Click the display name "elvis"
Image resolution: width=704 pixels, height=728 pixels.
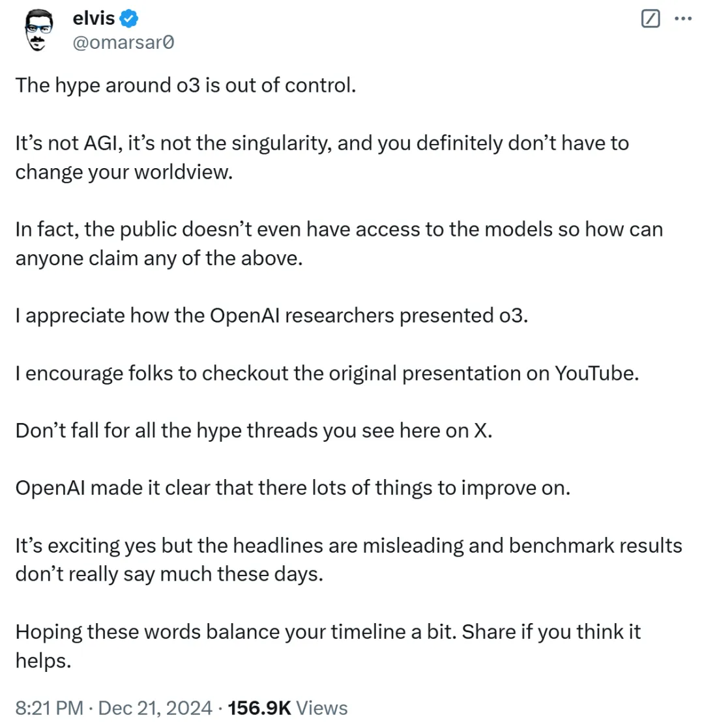click(93, 18)
